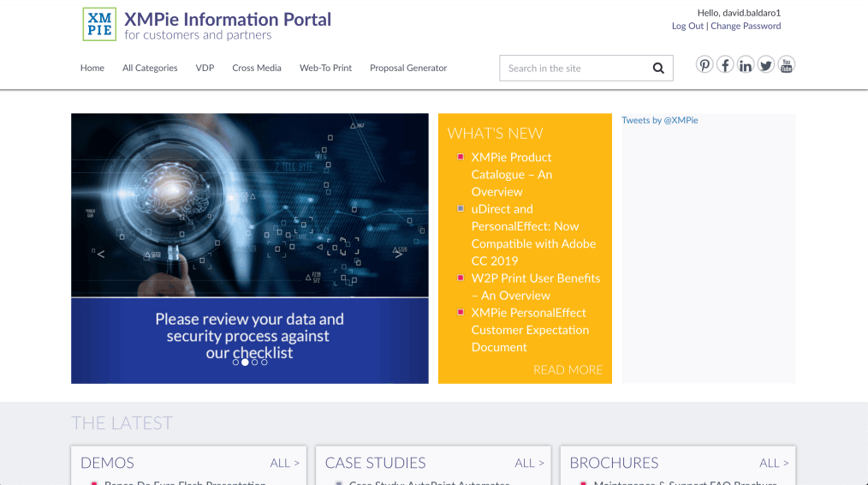Click the Log Out link
Image resolution: width=868 pixels, height=485 pixels.
687,26
